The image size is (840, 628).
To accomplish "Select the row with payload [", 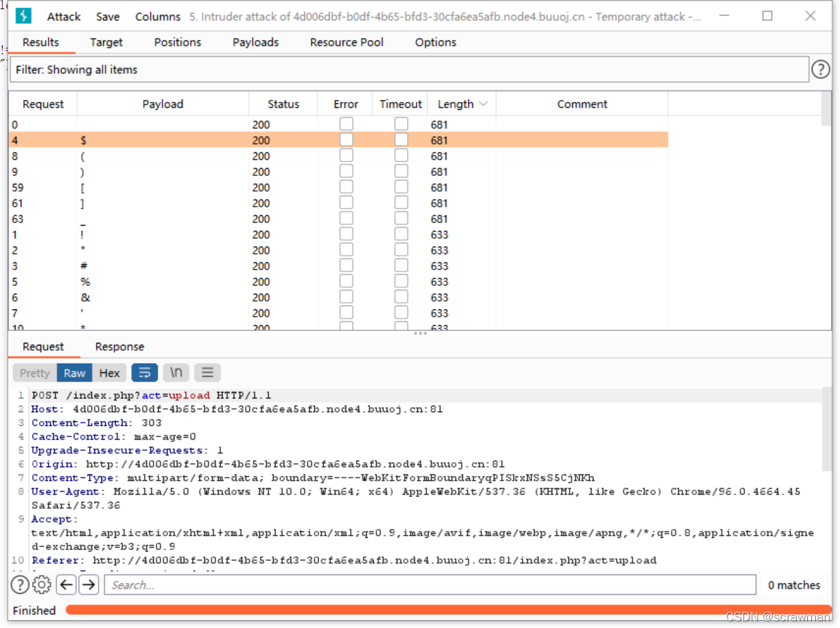I will click(x=338, y=187).
